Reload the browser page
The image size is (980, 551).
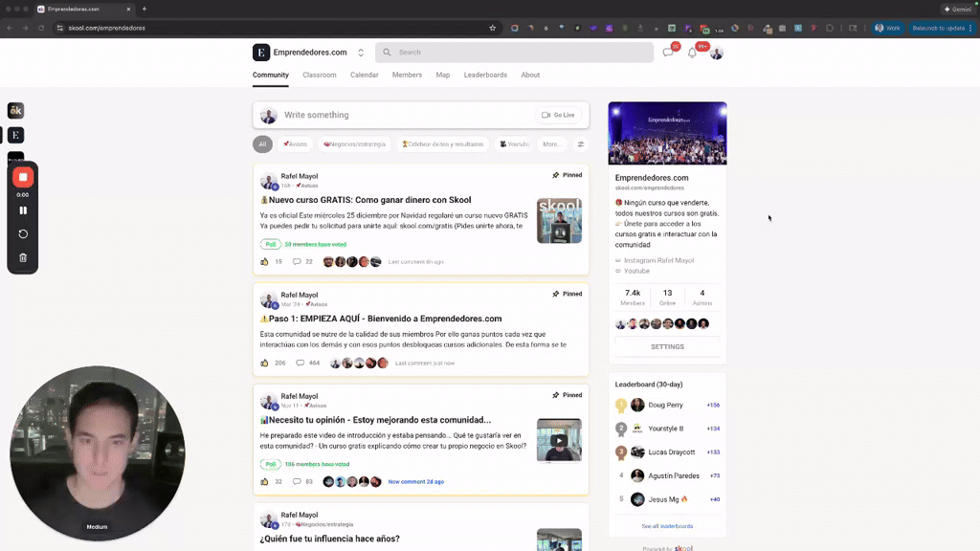(x=41, y=28)
